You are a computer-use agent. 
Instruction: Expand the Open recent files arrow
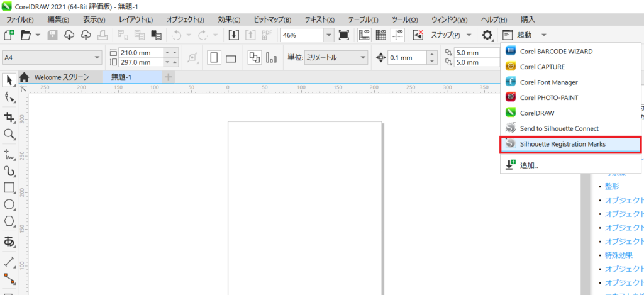click(38, 35)
